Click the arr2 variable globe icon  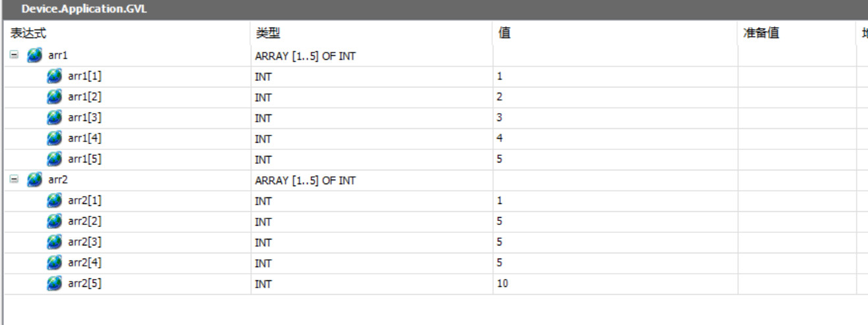pyautogui.click(x=34, y=180)
